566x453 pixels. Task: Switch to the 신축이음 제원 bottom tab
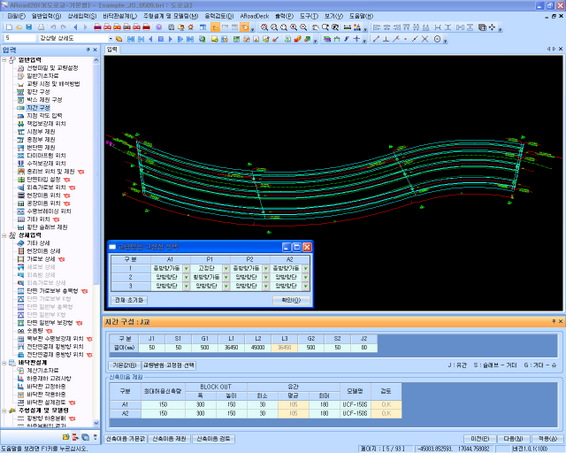169,439
